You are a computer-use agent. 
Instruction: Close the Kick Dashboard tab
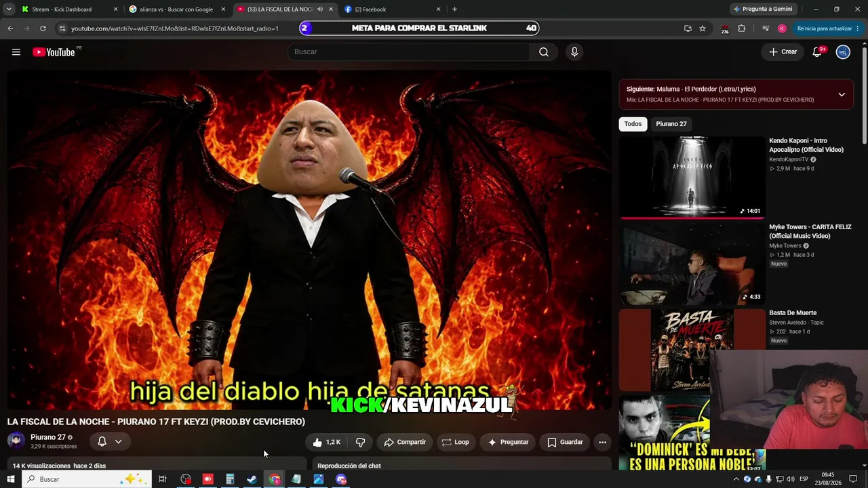click(115, 9)
